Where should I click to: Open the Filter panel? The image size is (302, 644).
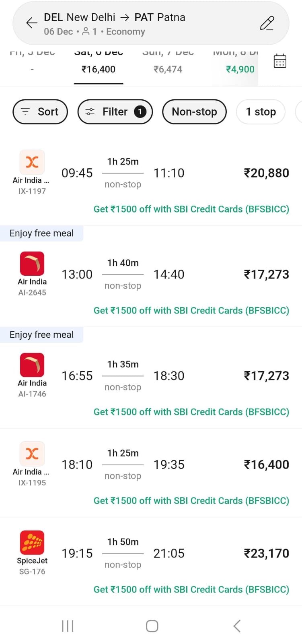(115, 111)
